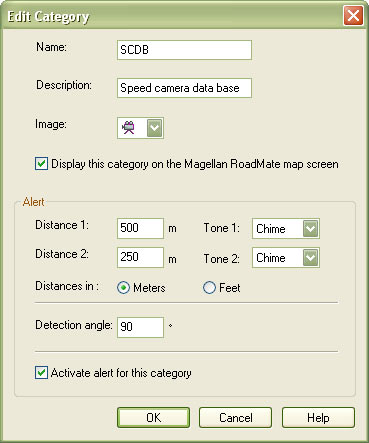Uncheck Activate alert for this category
The image size is (369, 443).
(41, 373)
